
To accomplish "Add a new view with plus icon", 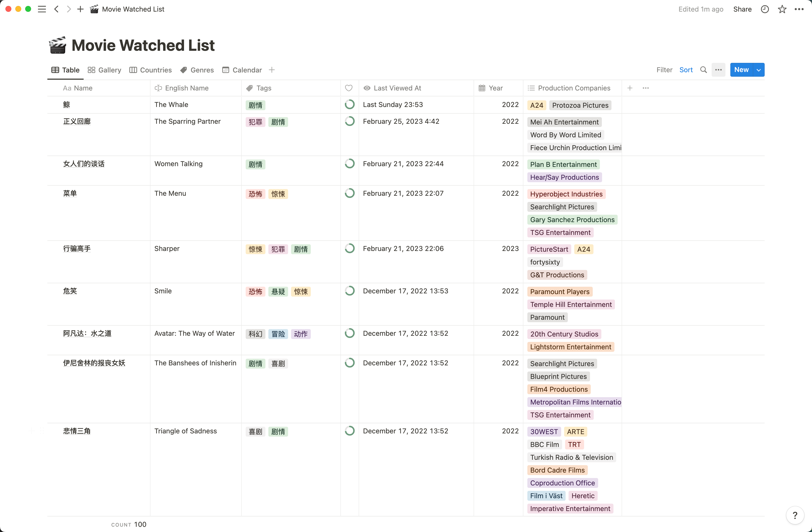I will [x=272, y=70].
